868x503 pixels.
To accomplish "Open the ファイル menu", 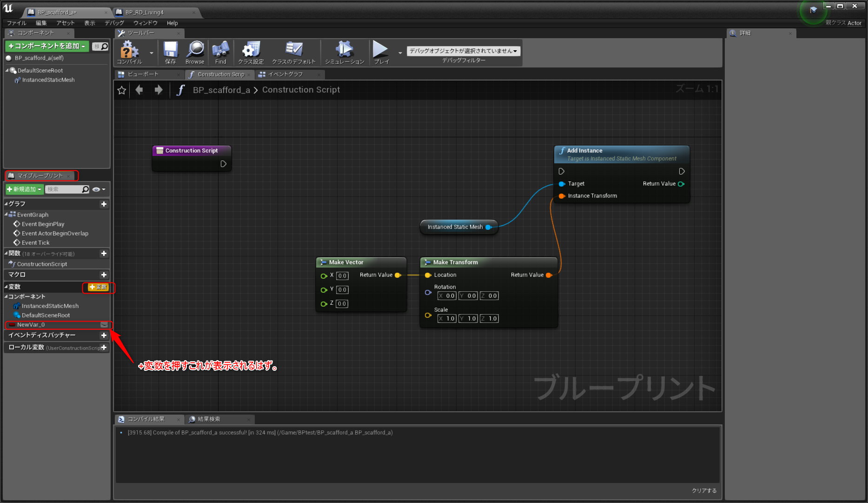I will pos(17,23).
